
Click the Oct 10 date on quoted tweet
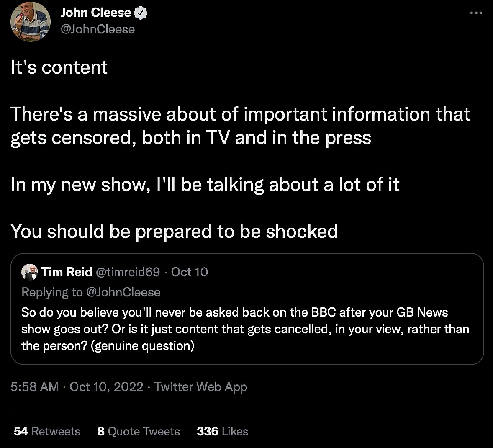pyautogui.click(x=189, y=272)
